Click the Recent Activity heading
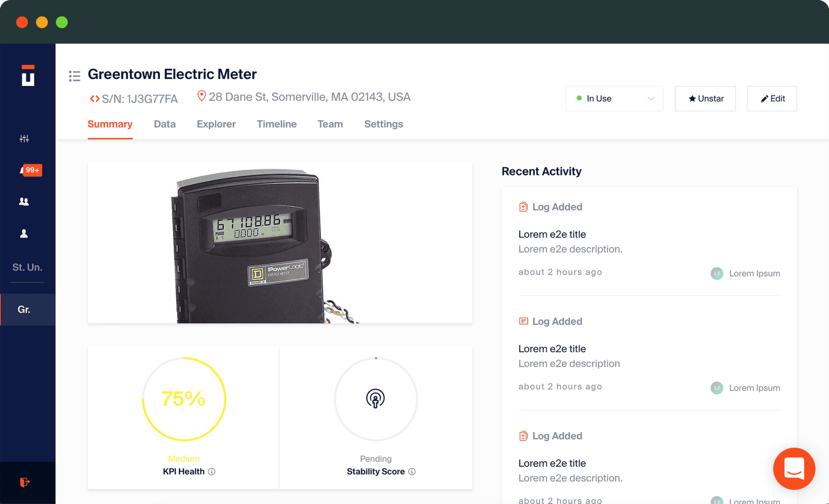Screen dimensions: 829x504 pos(541,171)
